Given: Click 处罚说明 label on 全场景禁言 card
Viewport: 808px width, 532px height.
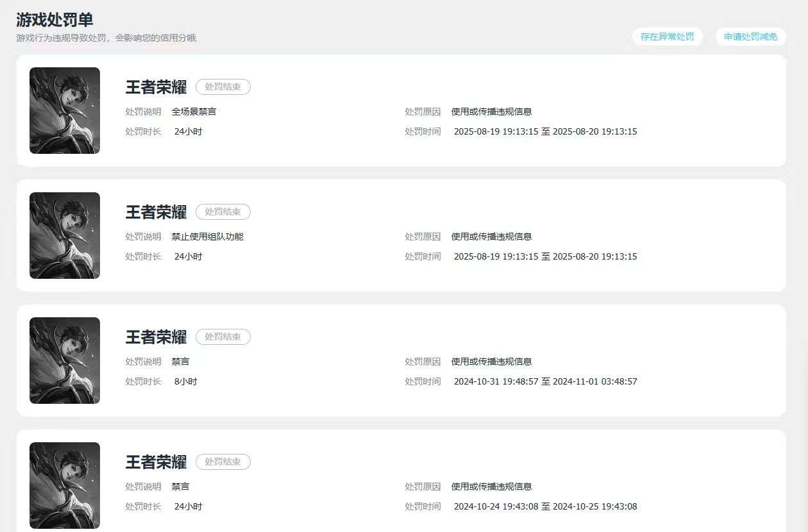Looking at the screenshot, I should [x=143, y=112].
